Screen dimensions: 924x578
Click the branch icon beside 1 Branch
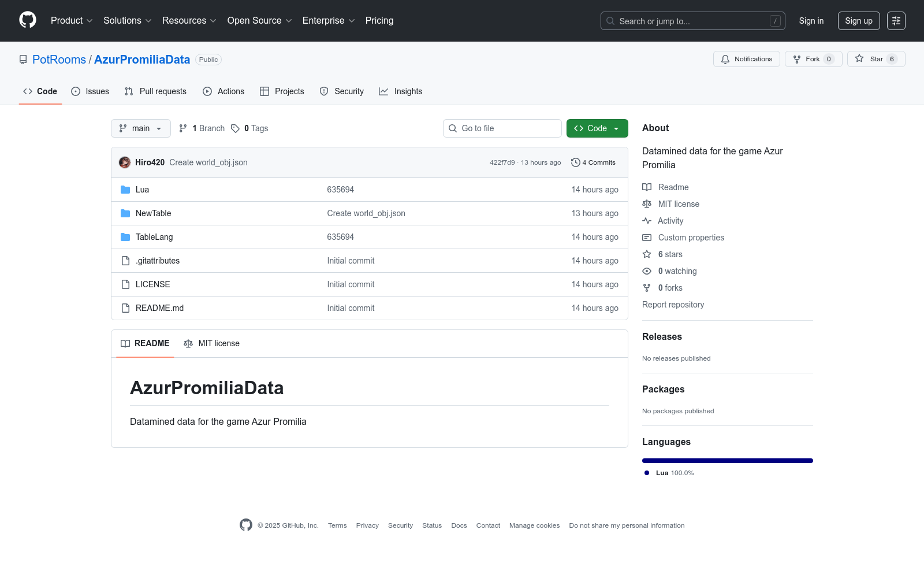183,128
